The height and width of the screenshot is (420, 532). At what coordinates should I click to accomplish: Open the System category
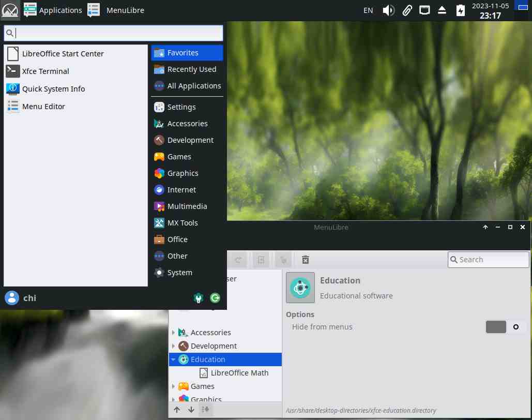tap(187, 273)
